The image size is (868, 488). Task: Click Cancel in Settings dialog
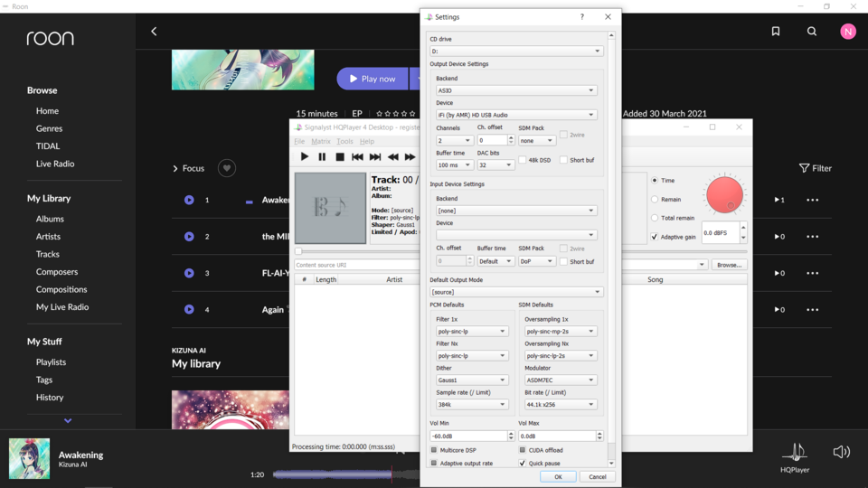598,477
